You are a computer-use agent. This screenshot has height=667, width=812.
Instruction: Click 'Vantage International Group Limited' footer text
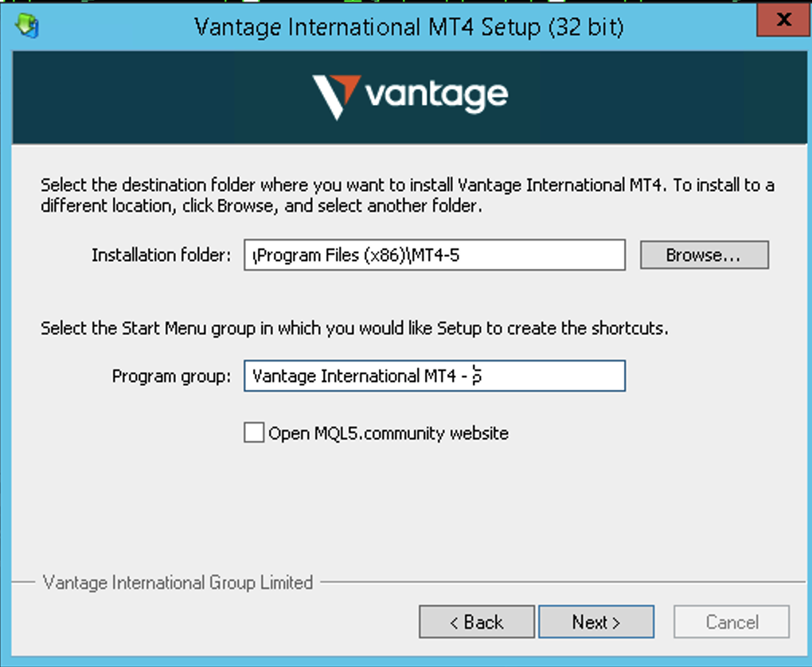click(178, 583)
